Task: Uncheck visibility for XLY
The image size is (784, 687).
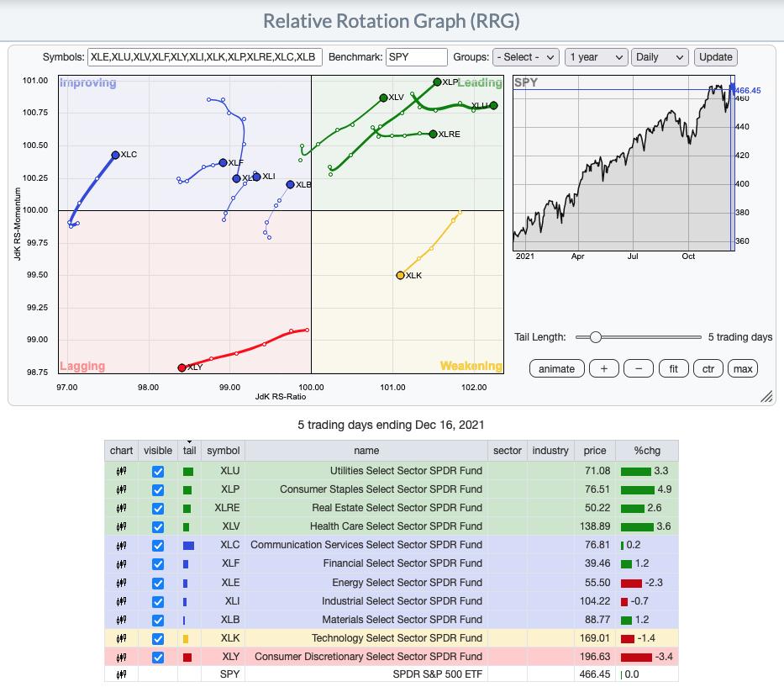Action: pyautogui.click(x=157, y=658)
